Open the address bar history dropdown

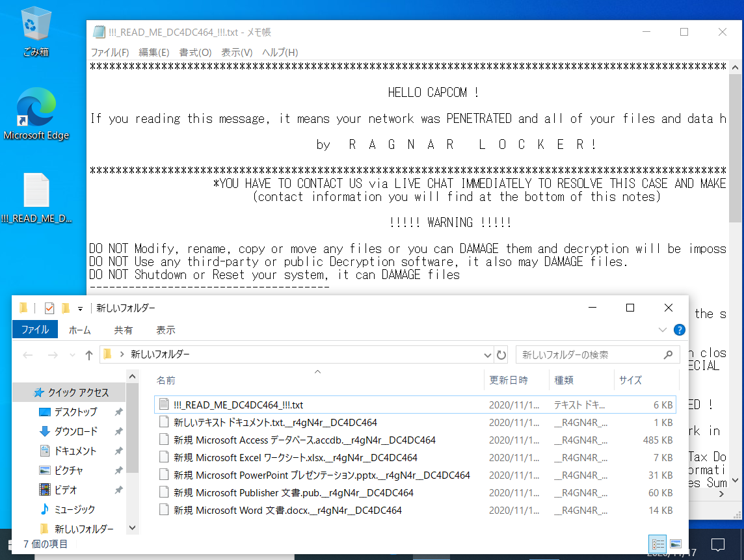click(x=488, y=355)
